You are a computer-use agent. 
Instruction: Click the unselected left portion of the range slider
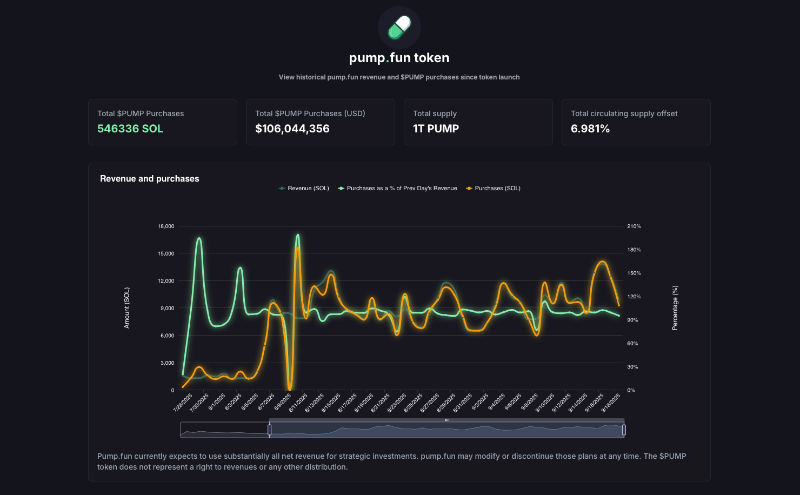click(x=224, y=430)
